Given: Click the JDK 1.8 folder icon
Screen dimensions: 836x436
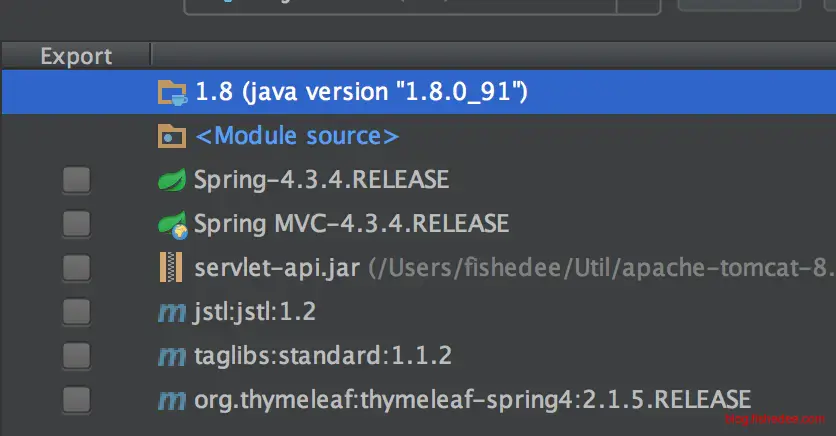Looking at the screenshot, I should coord(173,93).
